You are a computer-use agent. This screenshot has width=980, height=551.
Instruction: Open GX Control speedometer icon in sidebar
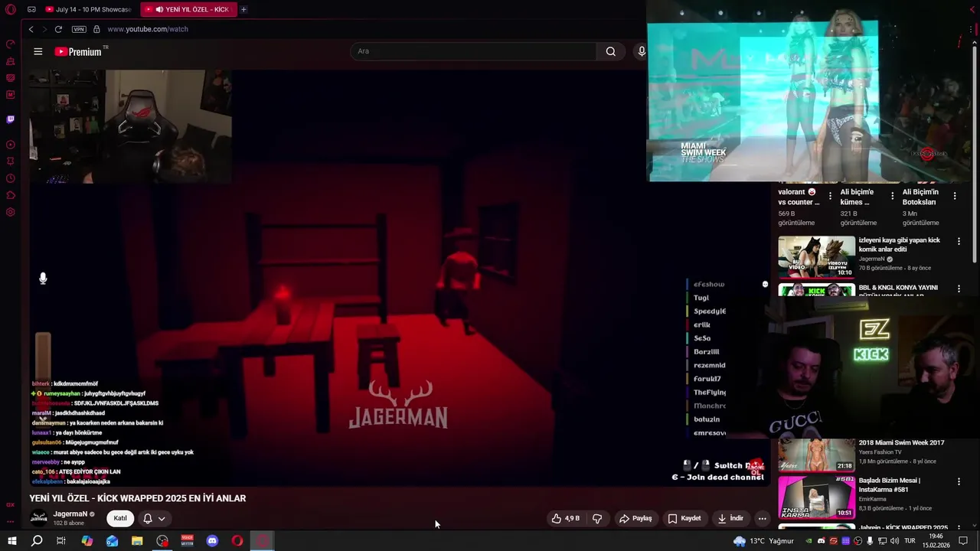[x=11, y=44]
